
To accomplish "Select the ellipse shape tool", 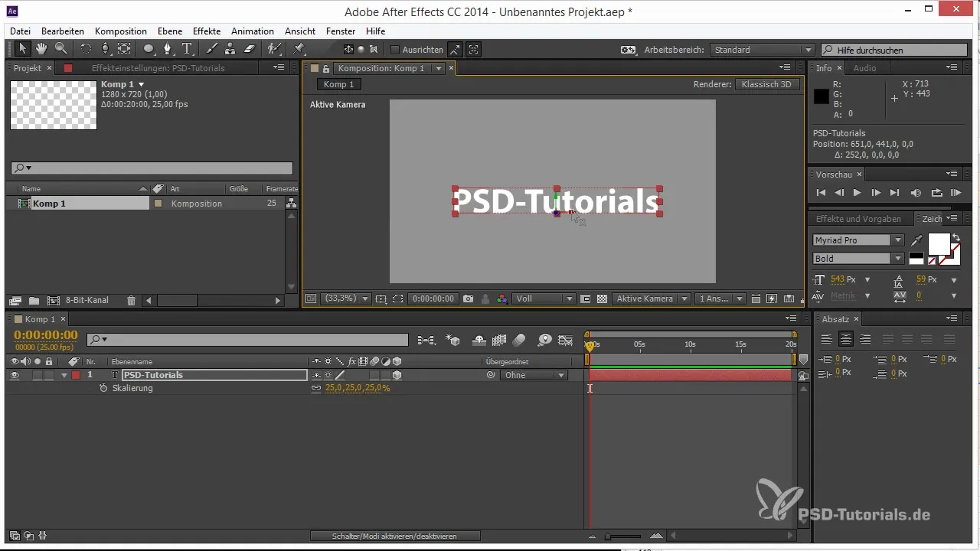I will [148, 49].
